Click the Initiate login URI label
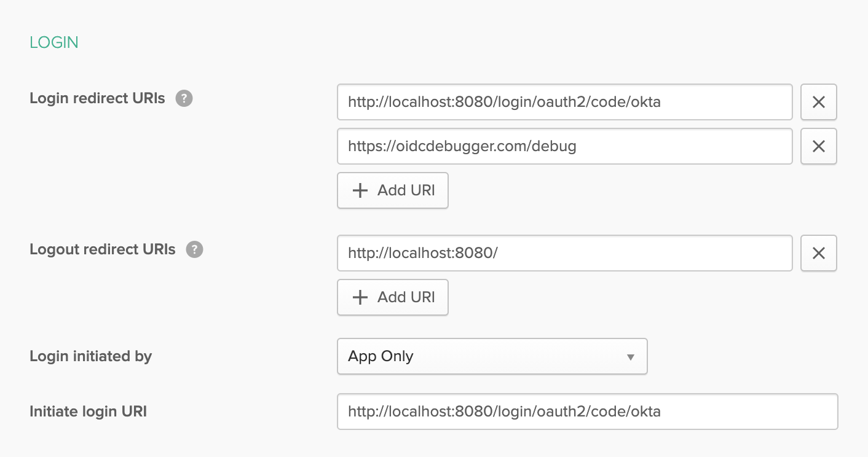The height and width of the screenshot is (457, 868). click(88, 412)
